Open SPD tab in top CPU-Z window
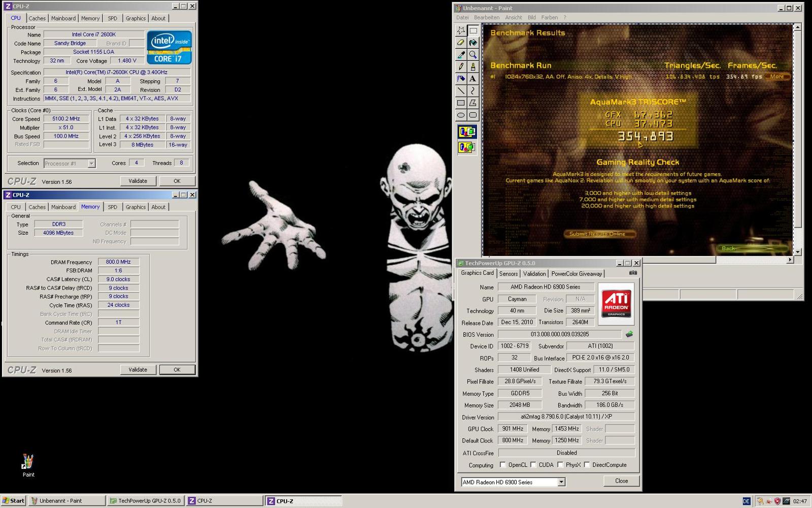Screen dimensions: 812x508 coord(113,18)
